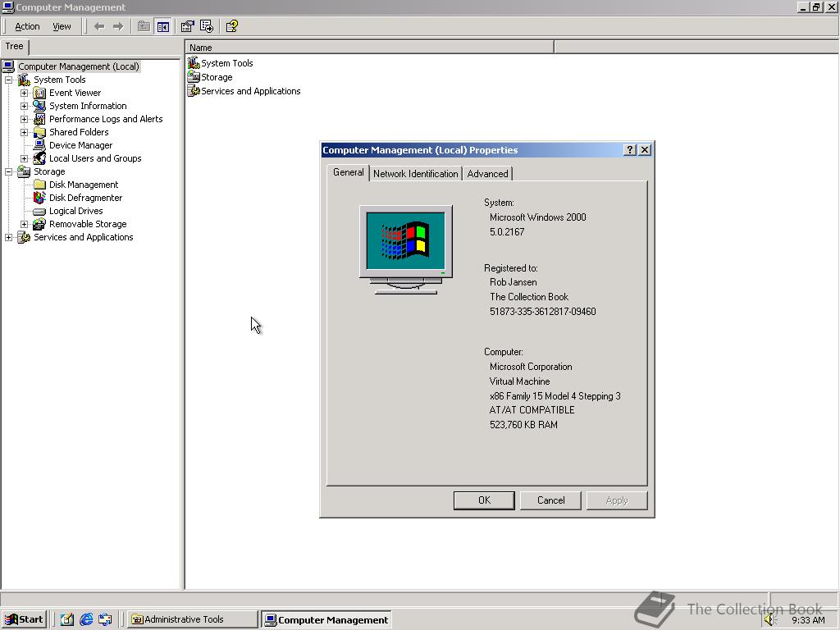840x630 pixels.
Task: Click the Windows logo monitor image in the dialog
Action: 406,249
